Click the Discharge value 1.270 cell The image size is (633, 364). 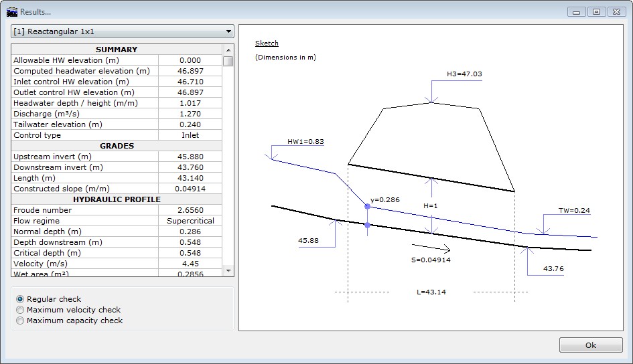190,114
